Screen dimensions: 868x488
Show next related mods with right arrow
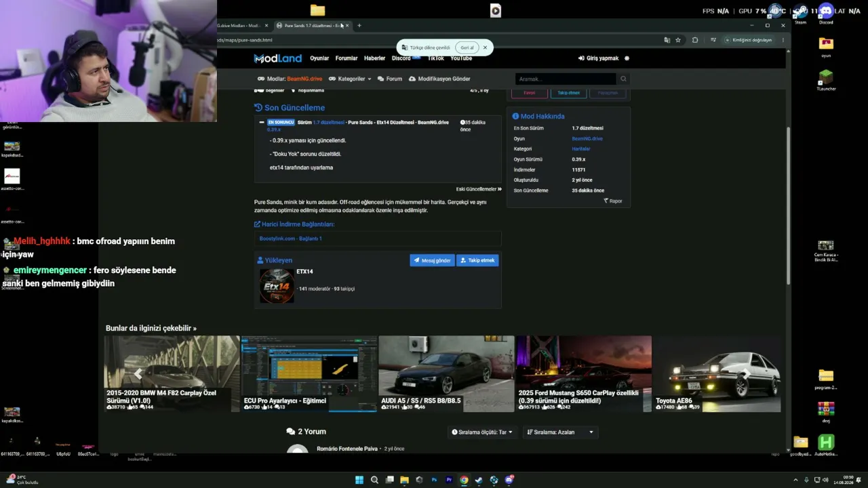746,373
